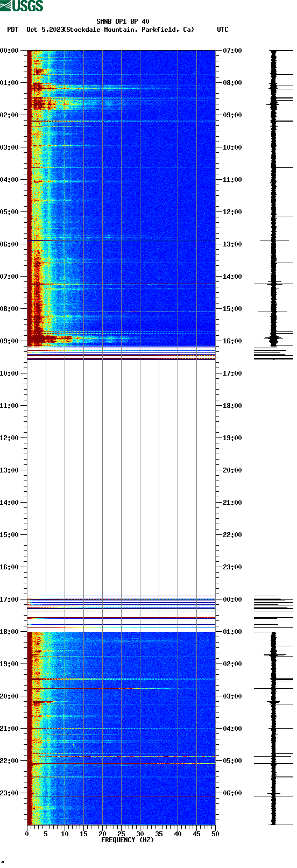
Task: Click the 19:00 PDT time label
Action: 10,664
